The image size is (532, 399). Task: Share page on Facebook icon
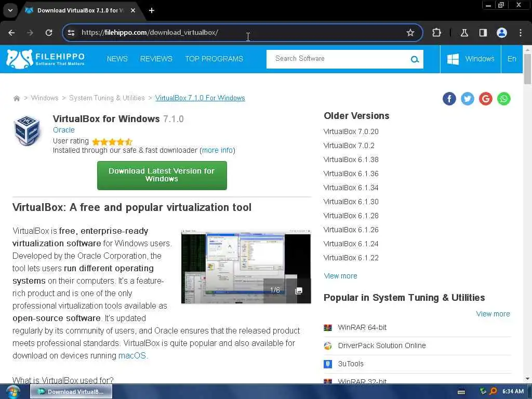coord(449,99)
